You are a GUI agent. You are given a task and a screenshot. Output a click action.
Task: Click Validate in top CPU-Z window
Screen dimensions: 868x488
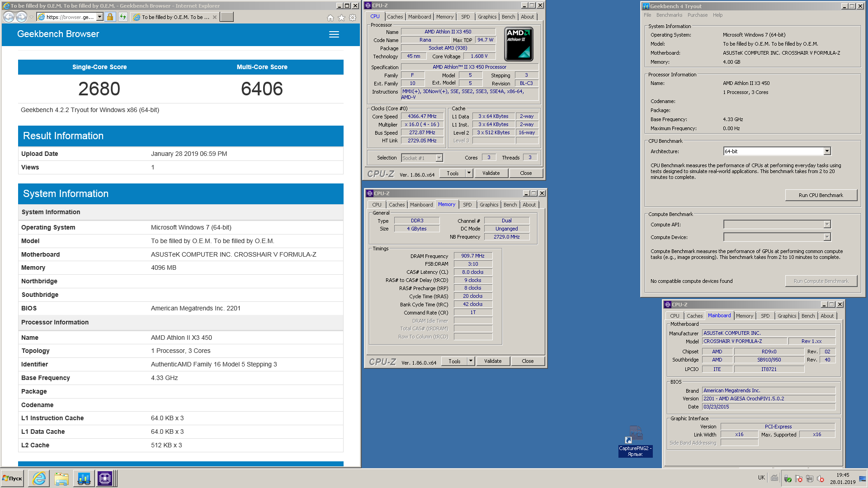(x=491, y=173)
